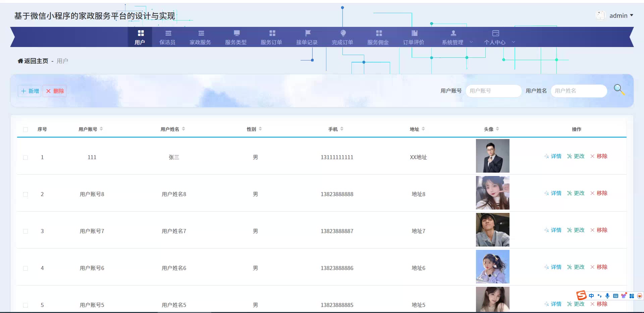The height and width of the screenshot is (313, 644).
Task: Click the 新增 add button
Action: click(x=30, y=91)
